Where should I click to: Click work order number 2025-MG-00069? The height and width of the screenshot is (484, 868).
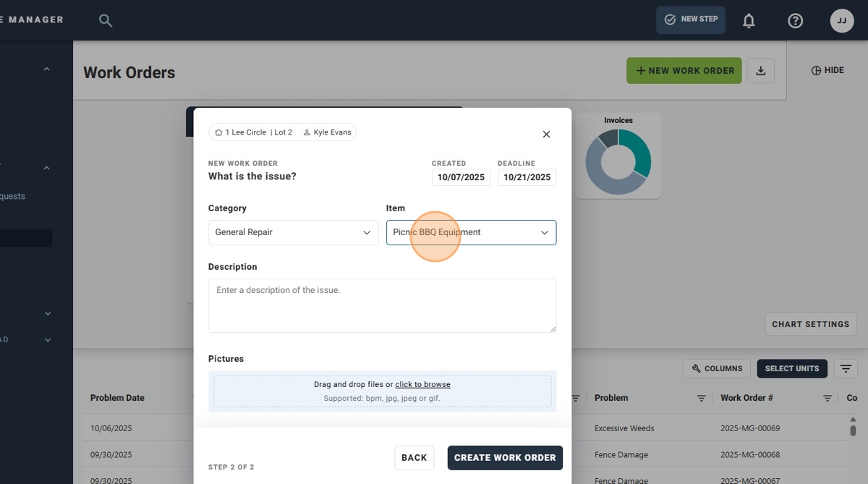[x=750, y=428]
